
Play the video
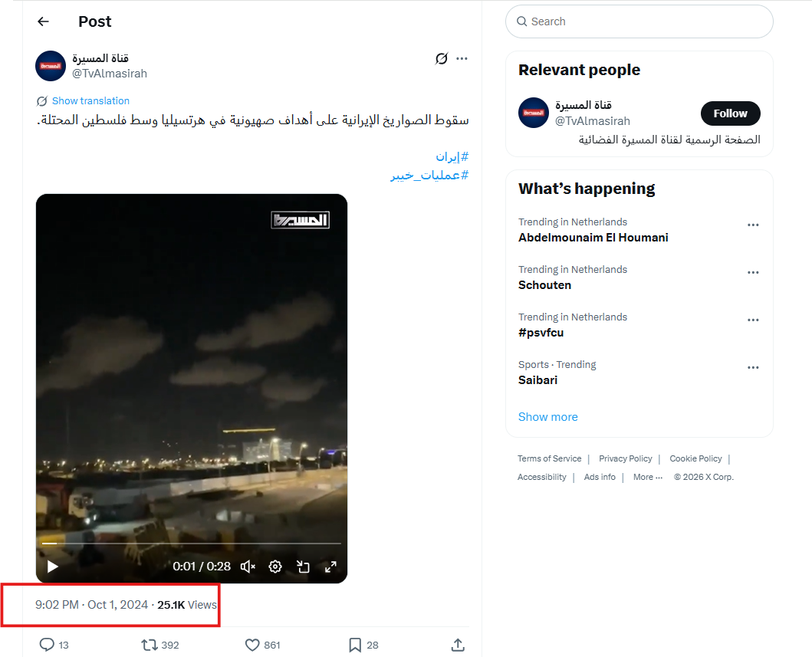(52, 567)
